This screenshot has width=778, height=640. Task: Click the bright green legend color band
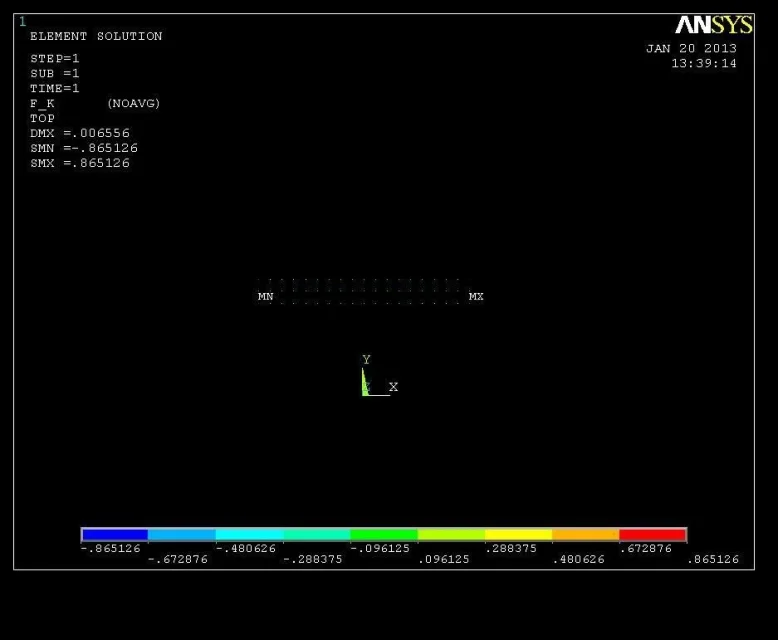coord(384,534)
